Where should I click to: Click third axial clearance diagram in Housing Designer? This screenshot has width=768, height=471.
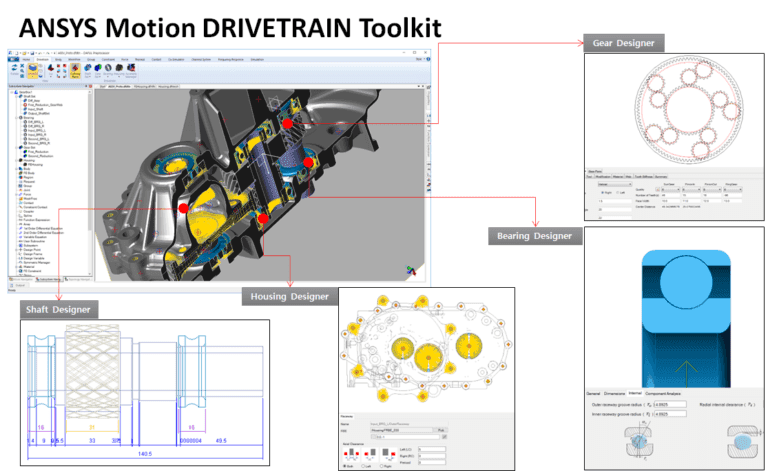389,454
